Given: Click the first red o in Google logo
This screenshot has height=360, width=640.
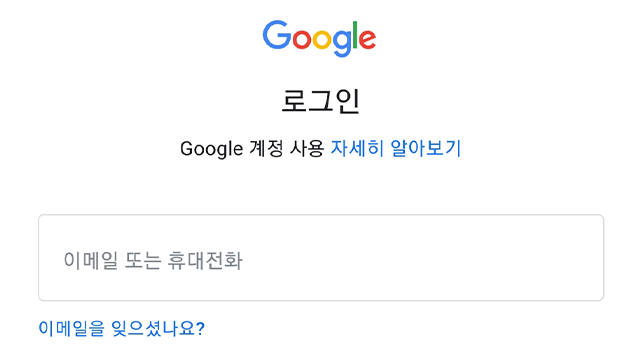Looking at the screenshot, I should 302,40.
